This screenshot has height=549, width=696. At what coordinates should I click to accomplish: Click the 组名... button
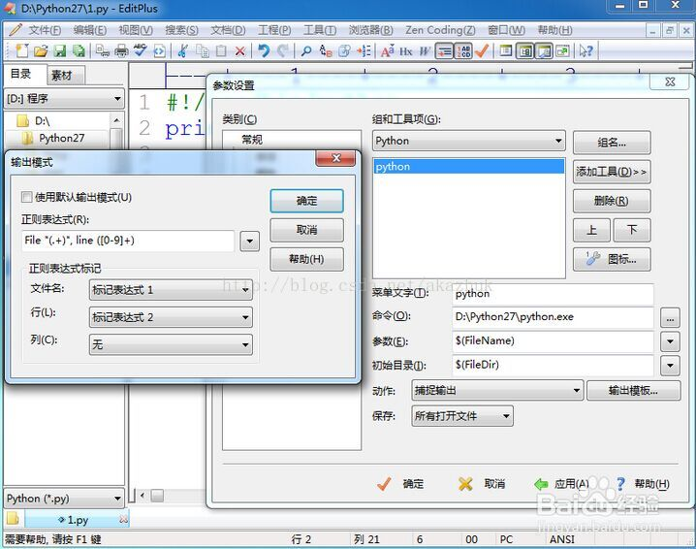[612, 142]
